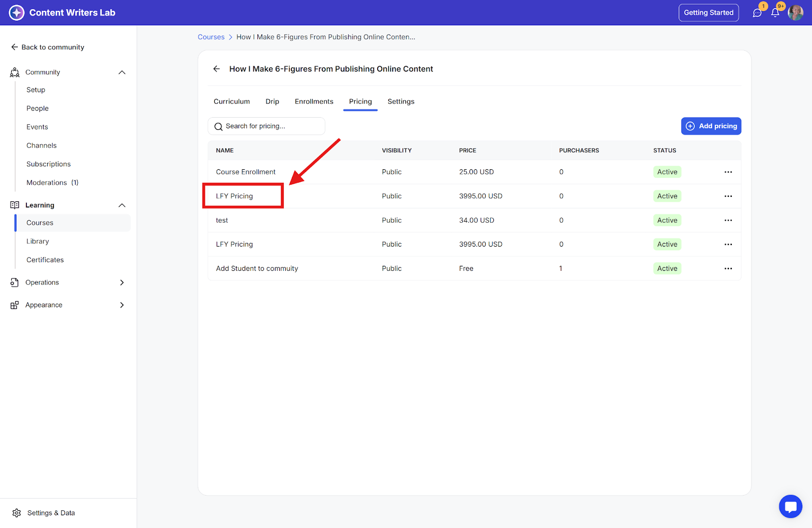Expand the Operations sidebar section
Screen dimensions: 812x528
pyautogui.click(x=122, y=283)
